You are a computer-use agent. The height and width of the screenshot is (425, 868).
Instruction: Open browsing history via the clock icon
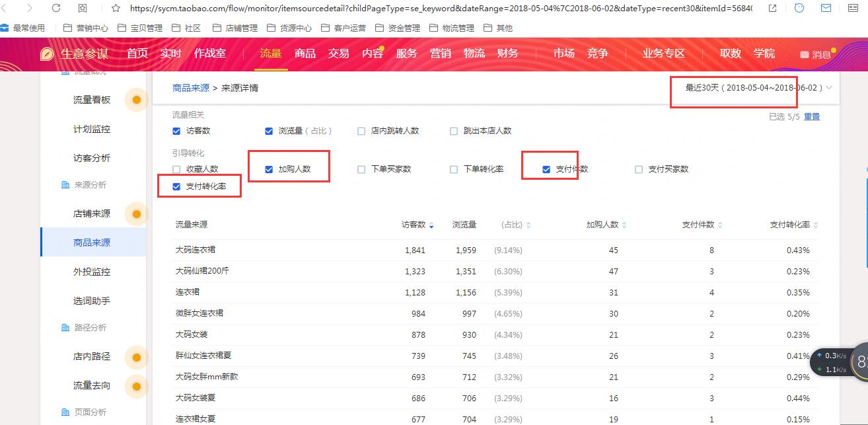tap(800, 9)
